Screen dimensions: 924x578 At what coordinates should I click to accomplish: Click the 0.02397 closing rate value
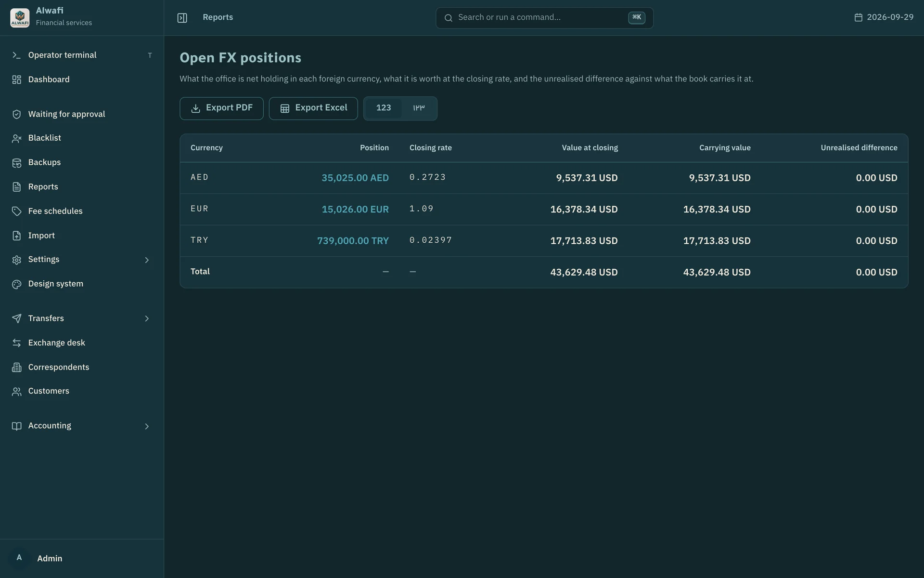[x=431, y=240]
